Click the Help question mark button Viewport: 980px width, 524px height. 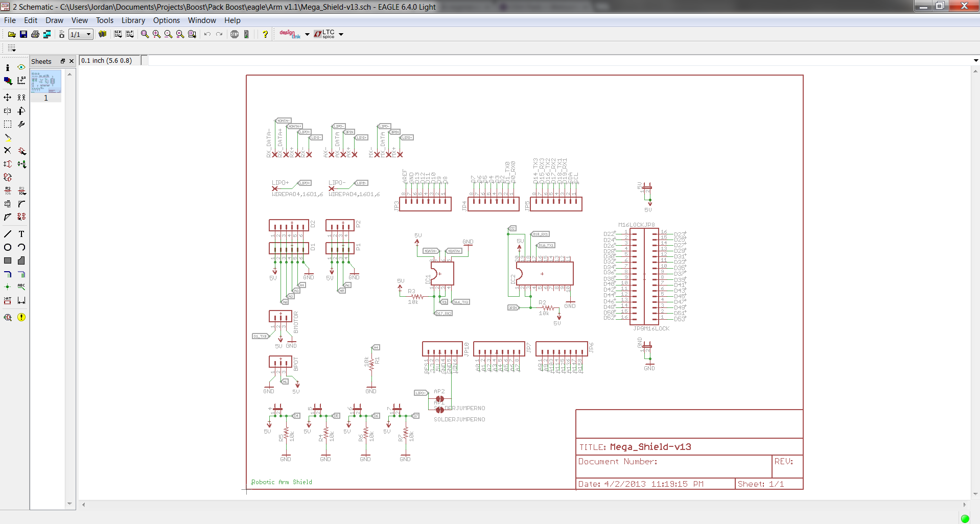coord(265,34)
